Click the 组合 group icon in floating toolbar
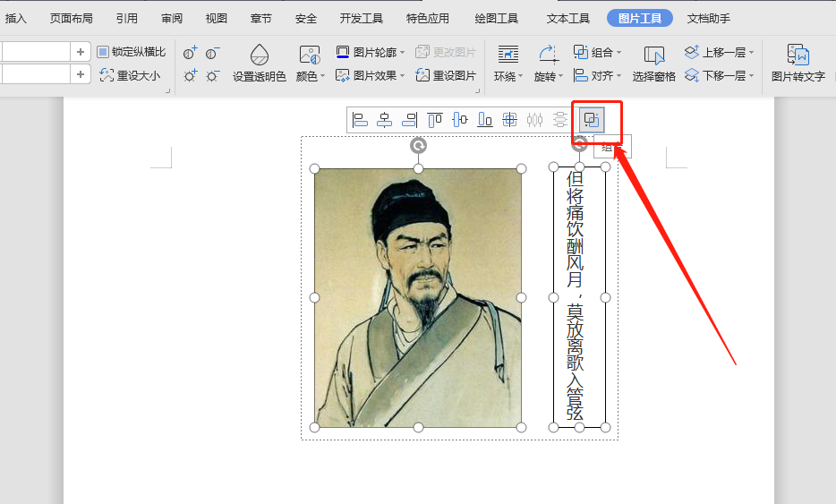 (592, 120)
